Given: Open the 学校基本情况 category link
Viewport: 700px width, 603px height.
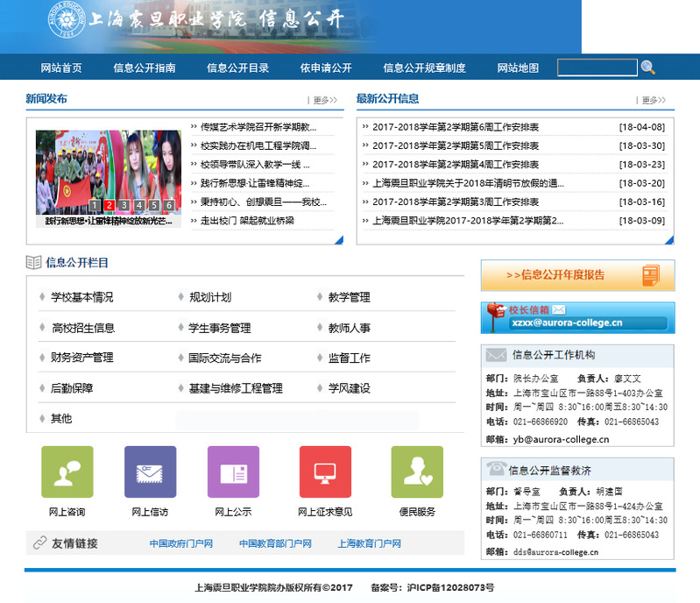Looking at the screenshot, I should pyautogui.click(x=81, y=297).
